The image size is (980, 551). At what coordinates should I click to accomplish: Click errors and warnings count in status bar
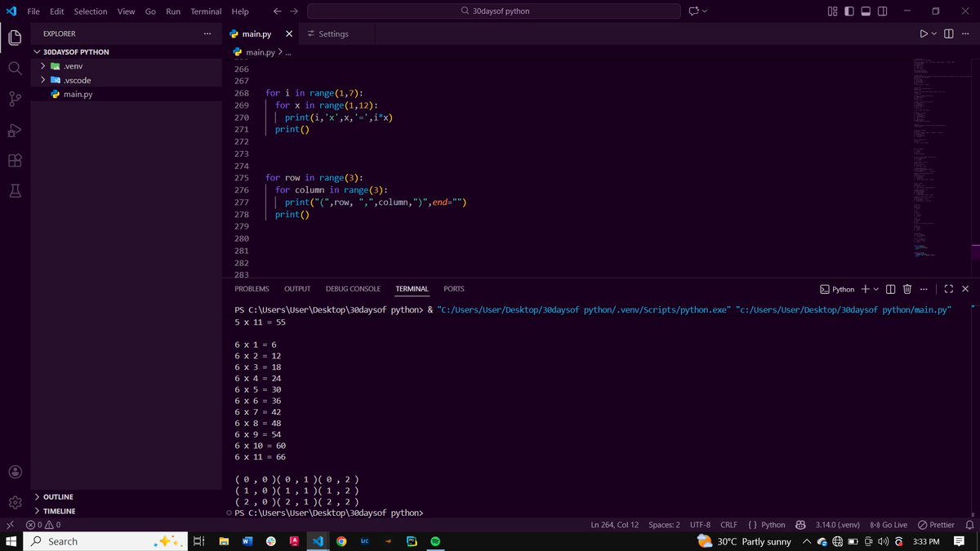coord(43,525)
